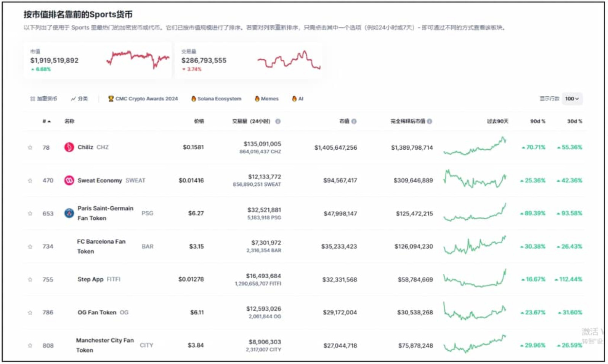Image resolution: width=608 pixels, height=364 pixels.
Task: Click Sweat Economy price $0.01416
Action: pos(191,180)
